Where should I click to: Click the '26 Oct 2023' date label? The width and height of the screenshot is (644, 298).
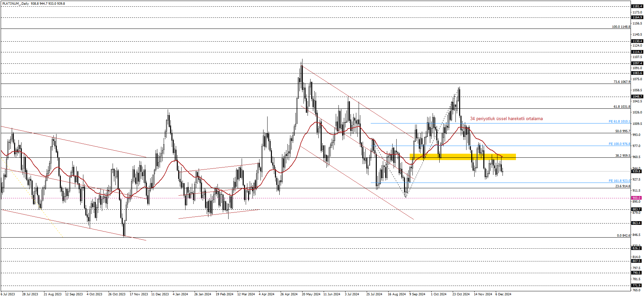coord(117,294)
